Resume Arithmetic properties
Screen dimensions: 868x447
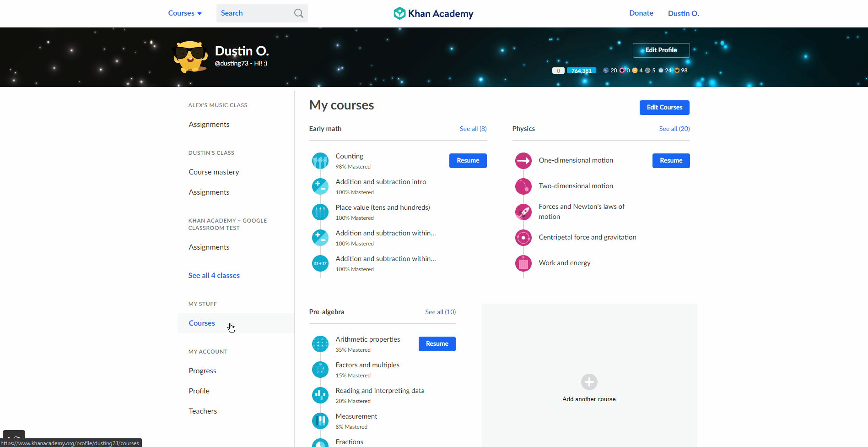[x=437, y=344]
